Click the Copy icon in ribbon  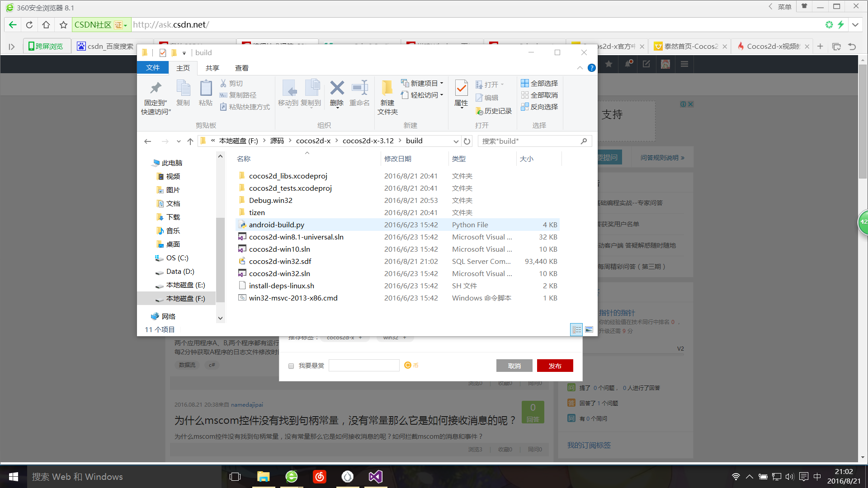183,88
